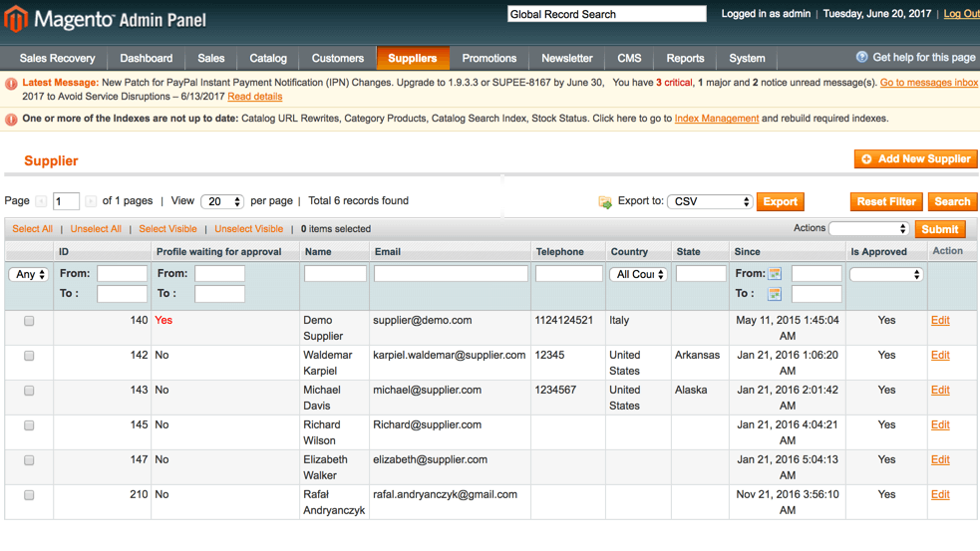Click the next page arrow icon

tap(91, 201)
